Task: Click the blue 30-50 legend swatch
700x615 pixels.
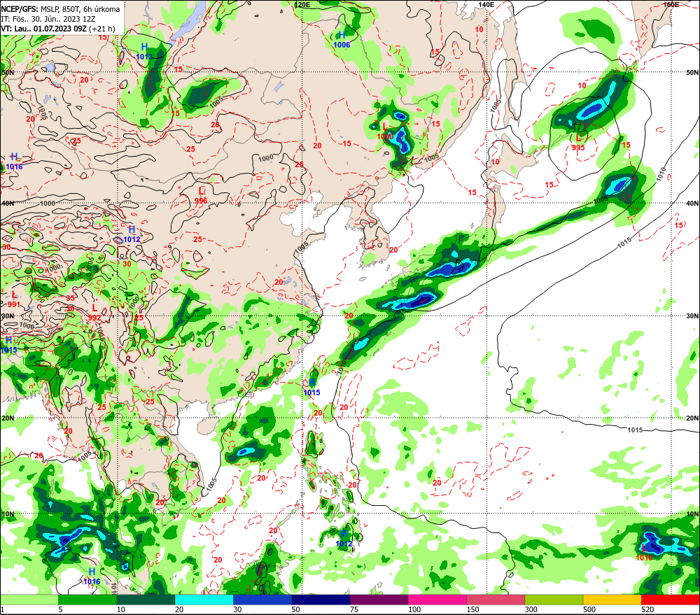Action: (262, 600)
